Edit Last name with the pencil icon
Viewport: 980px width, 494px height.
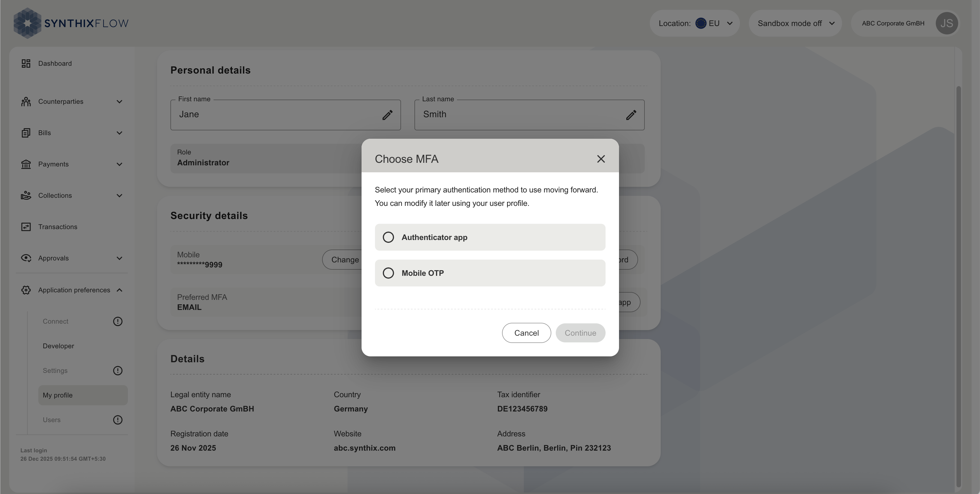(631, 115)
